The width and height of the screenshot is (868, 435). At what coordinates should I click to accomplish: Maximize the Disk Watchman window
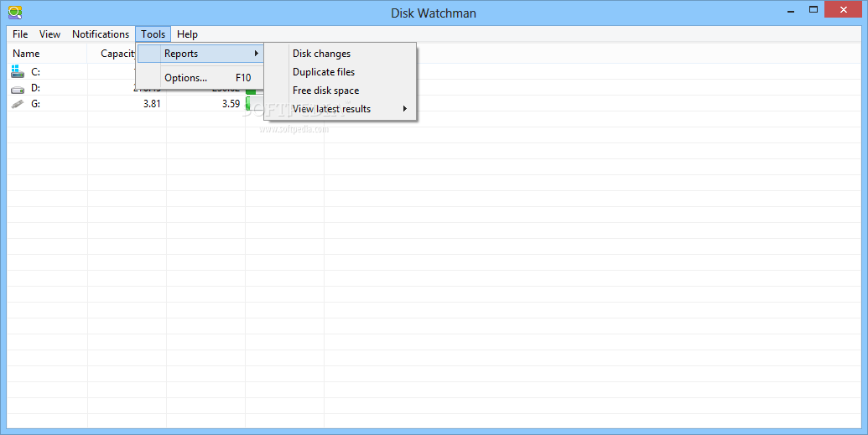pos(813,9)
